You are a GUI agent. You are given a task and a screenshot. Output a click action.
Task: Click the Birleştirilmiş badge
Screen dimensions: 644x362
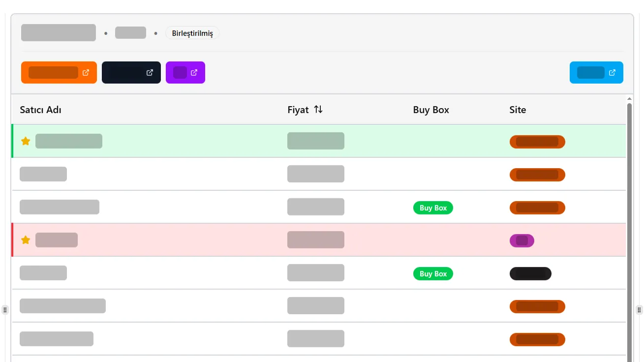[x=192, y=33]
